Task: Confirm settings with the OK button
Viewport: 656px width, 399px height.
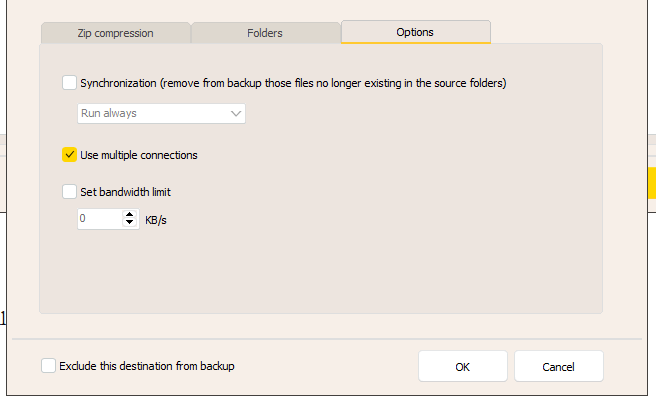Action: pyautogui.click(x=463, y=366)
